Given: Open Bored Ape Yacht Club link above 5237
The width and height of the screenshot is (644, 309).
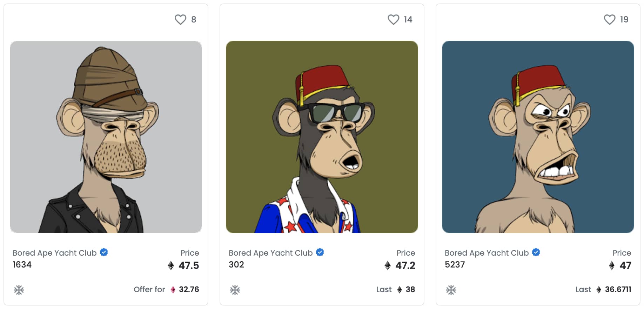Looking at the screenshot, I should pyautogui.click(x=487, y=253).
